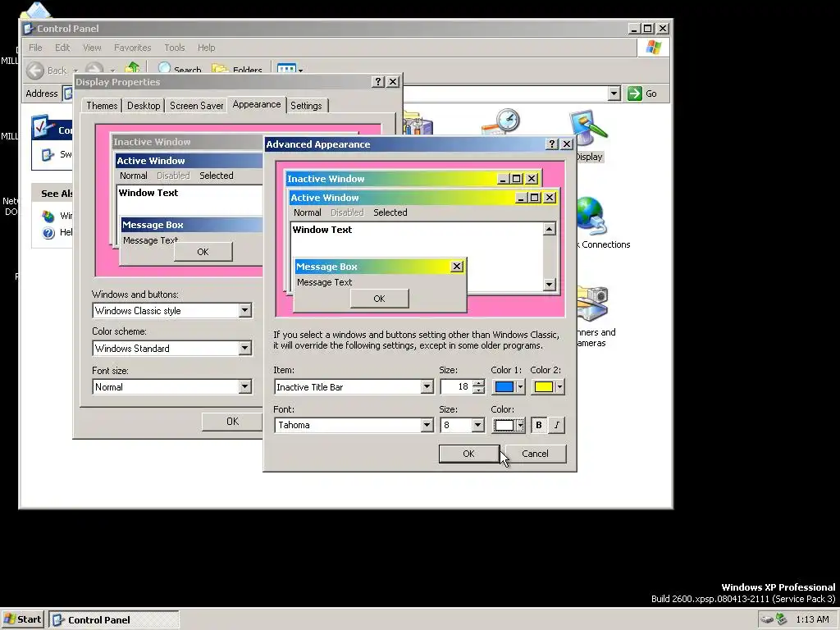Open the View menu in Control Panel
The width and height of the screenshot is (840, 630).
point(92,48)
